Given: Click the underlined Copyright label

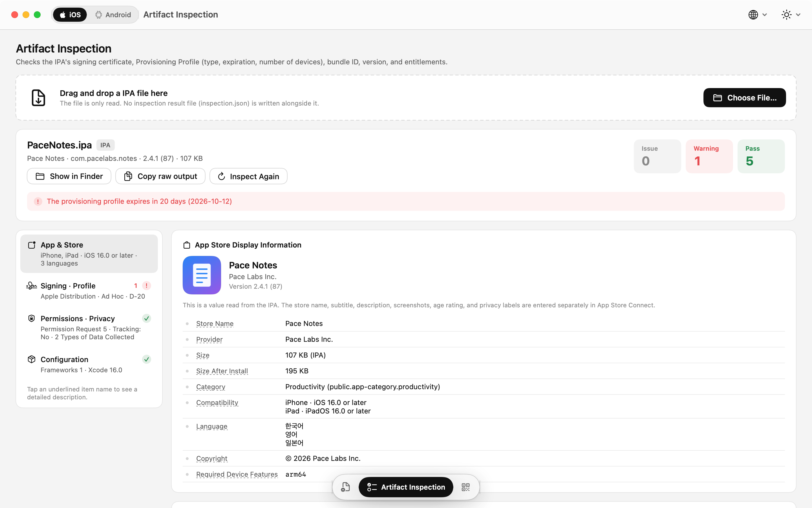Looking at the screenshot, I should point(212,459).
